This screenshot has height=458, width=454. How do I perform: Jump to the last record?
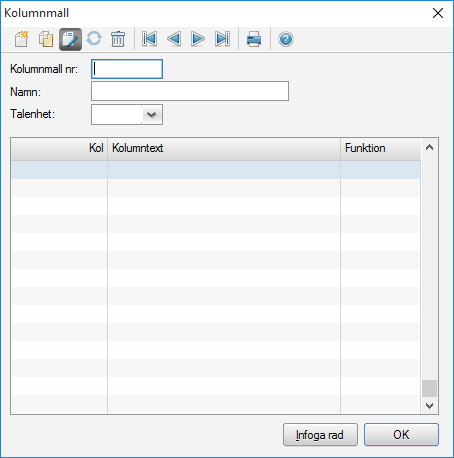[x=222, y=39]
